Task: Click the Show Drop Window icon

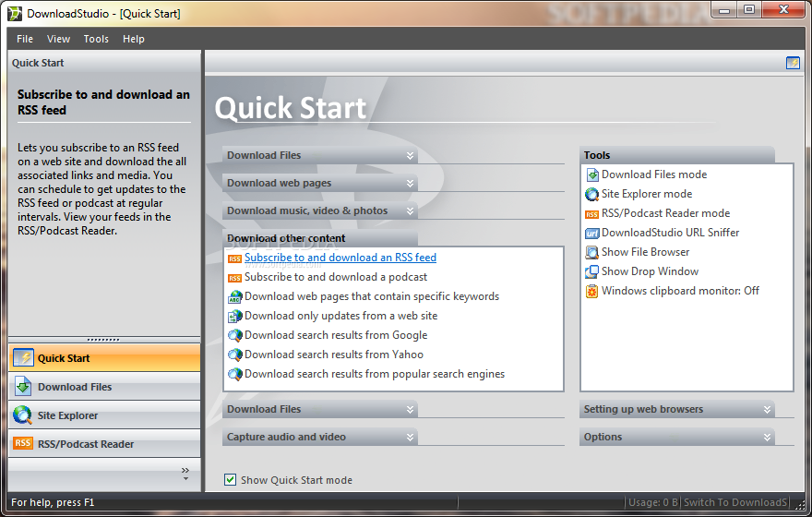Action: pos(591,271)
